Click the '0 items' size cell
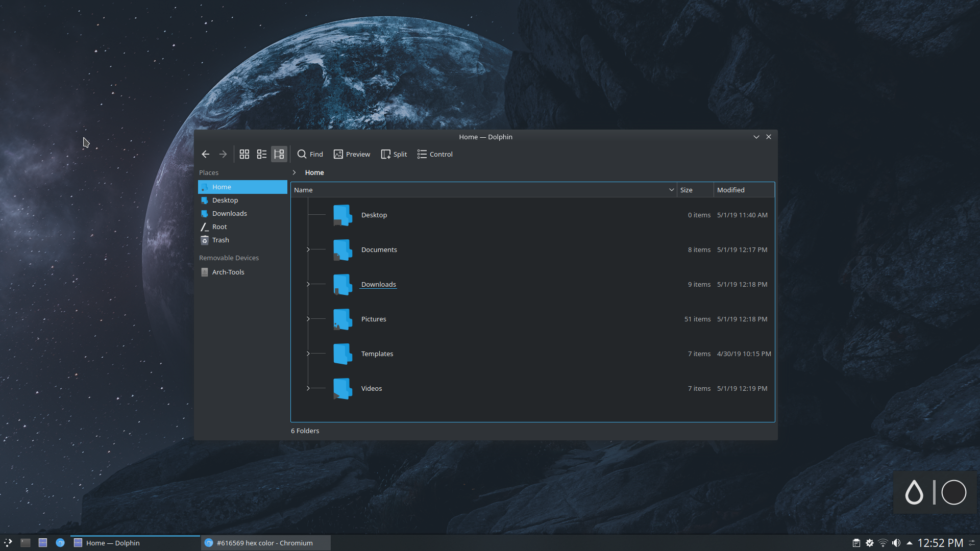The image size is (980, 551). (x=699, y=215)
